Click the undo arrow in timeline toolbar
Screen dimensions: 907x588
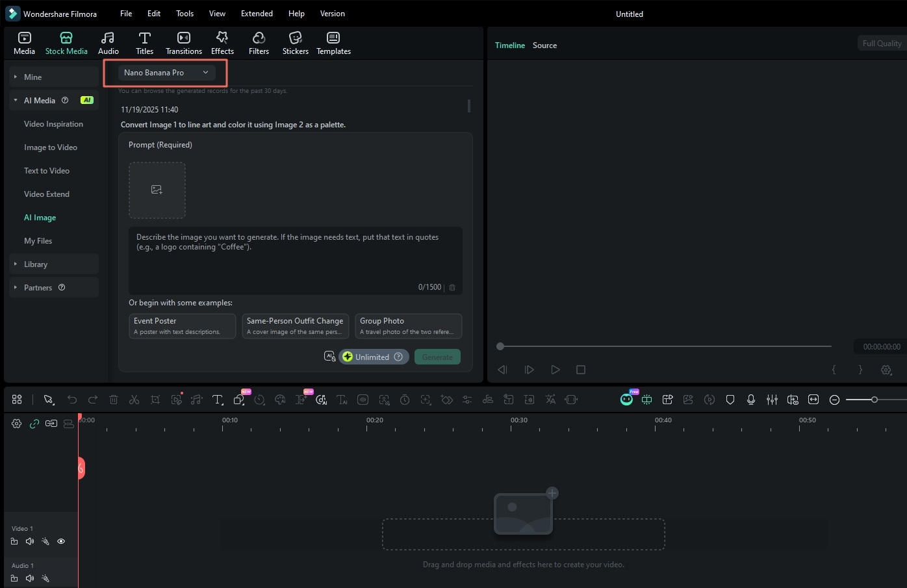[x=72, y=400]
